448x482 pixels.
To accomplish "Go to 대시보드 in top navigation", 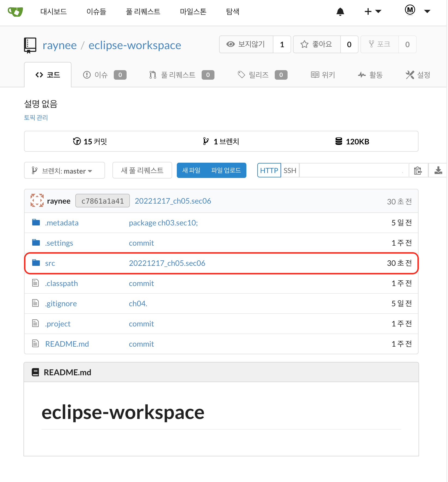I will 53,11.
